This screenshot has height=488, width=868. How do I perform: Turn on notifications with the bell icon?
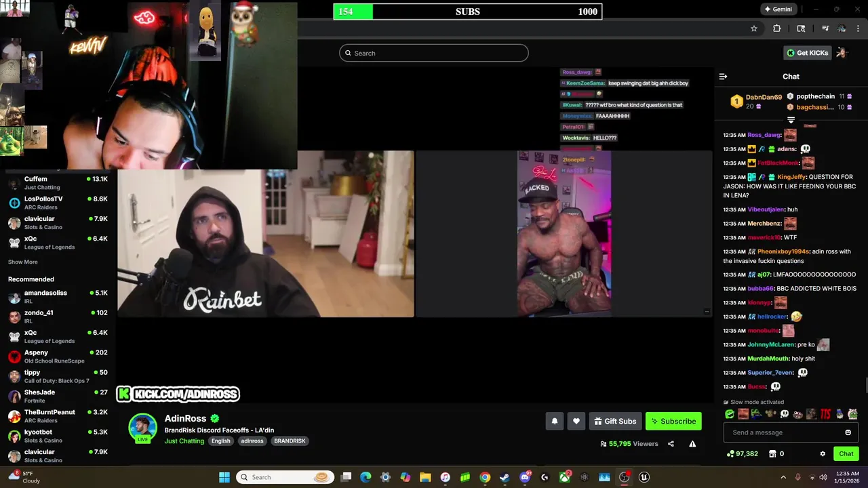554,421
